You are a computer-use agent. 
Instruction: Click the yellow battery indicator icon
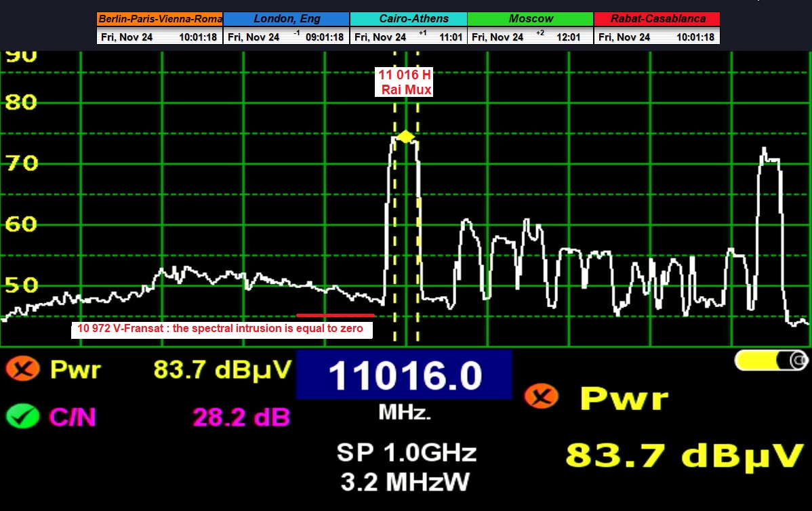point(771,361)
